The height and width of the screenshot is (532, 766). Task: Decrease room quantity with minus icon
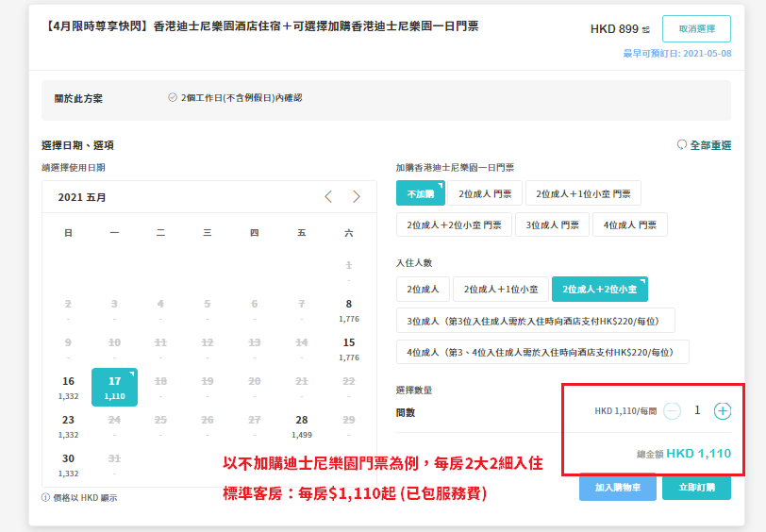[673, 411]
